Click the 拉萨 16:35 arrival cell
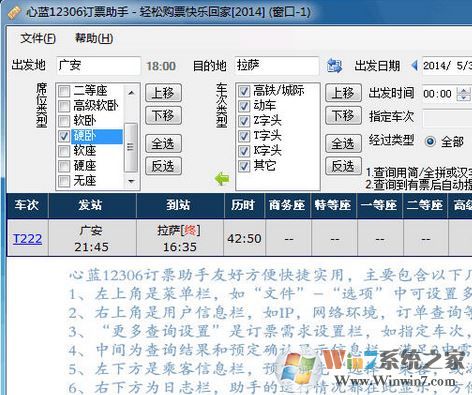The image size is (472, 395). pos(180,238)
